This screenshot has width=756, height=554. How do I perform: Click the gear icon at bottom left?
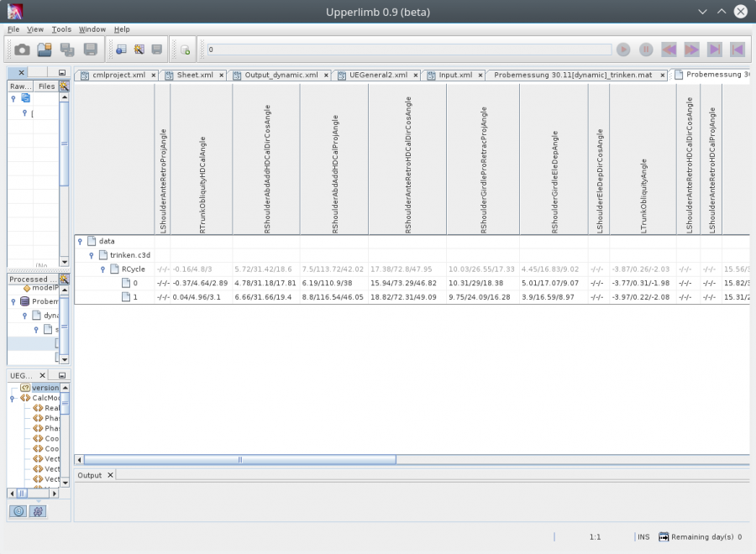pos(19,511)
